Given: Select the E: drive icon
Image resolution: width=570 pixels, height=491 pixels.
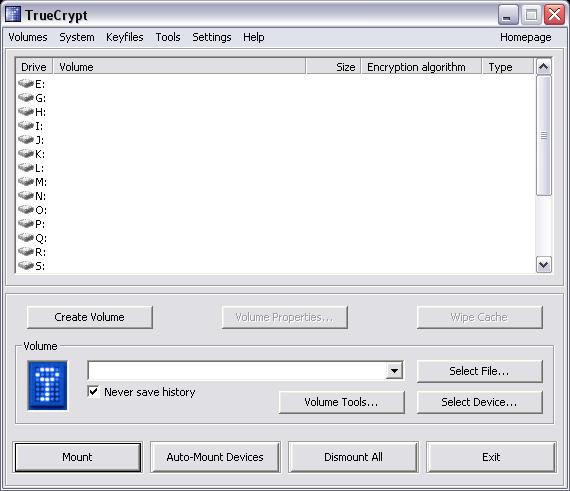Looking at the screenshot, I should pos(26,84).
